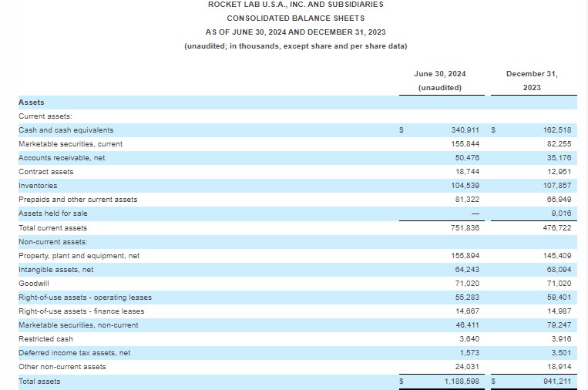Viewport: 588px width, 390px height.
Task: Click the Consolidated Balance Sheets title
Action: (296, 18)
